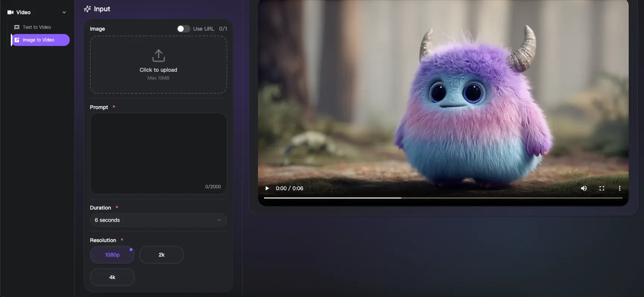The image size is (644, 297).
Task: Mute the video with speaker icon
Action: 584,188
